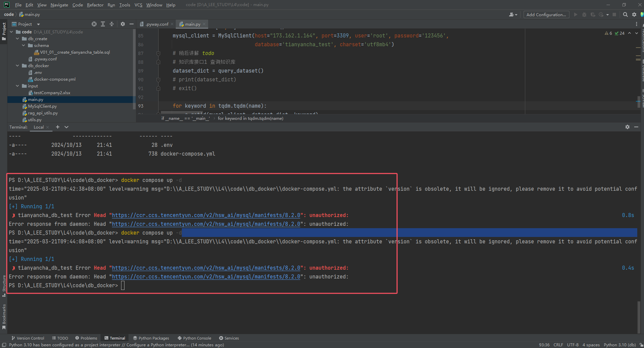Toggle code folding marker on line 87

158,53
